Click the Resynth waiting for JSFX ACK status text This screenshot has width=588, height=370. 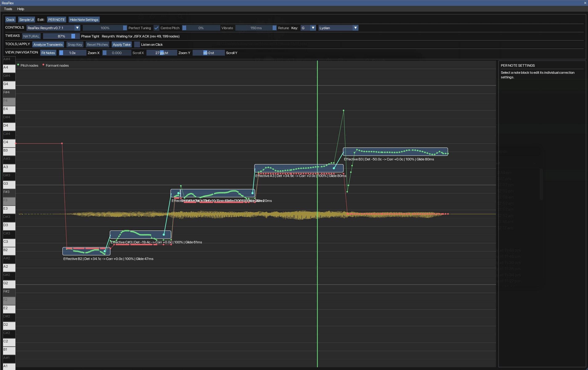coord(141,36)
